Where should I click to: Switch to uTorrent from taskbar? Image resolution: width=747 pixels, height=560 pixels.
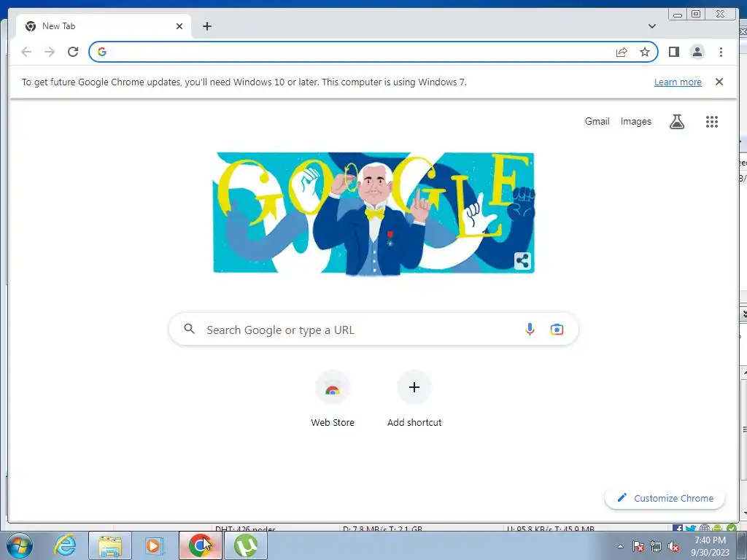(245, 545)
